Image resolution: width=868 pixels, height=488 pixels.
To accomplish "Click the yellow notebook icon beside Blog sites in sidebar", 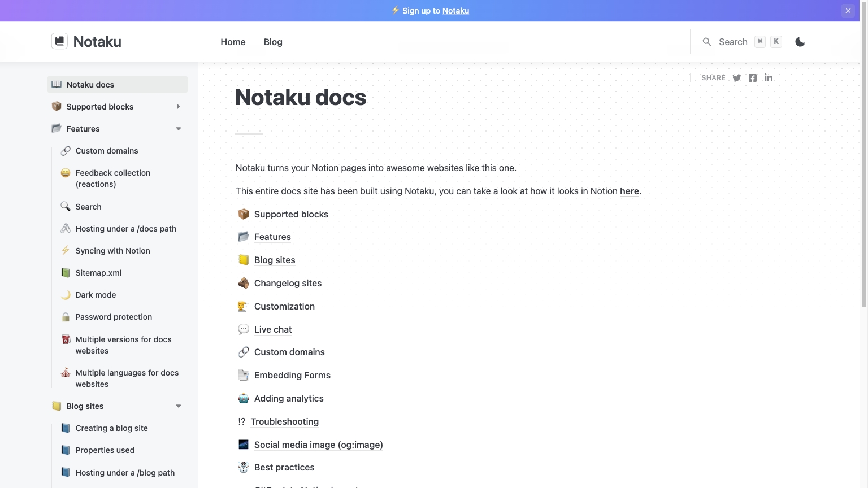I will click(57, 406).
